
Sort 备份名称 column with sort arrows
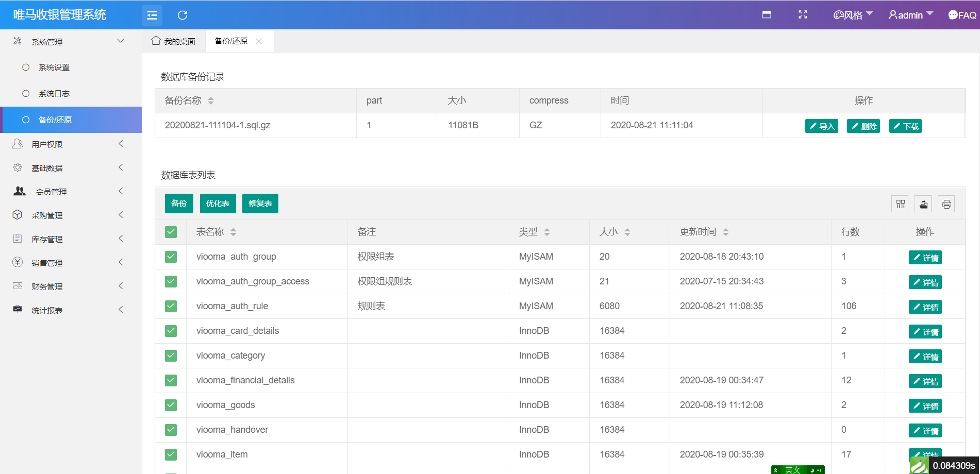coord(211,101)
